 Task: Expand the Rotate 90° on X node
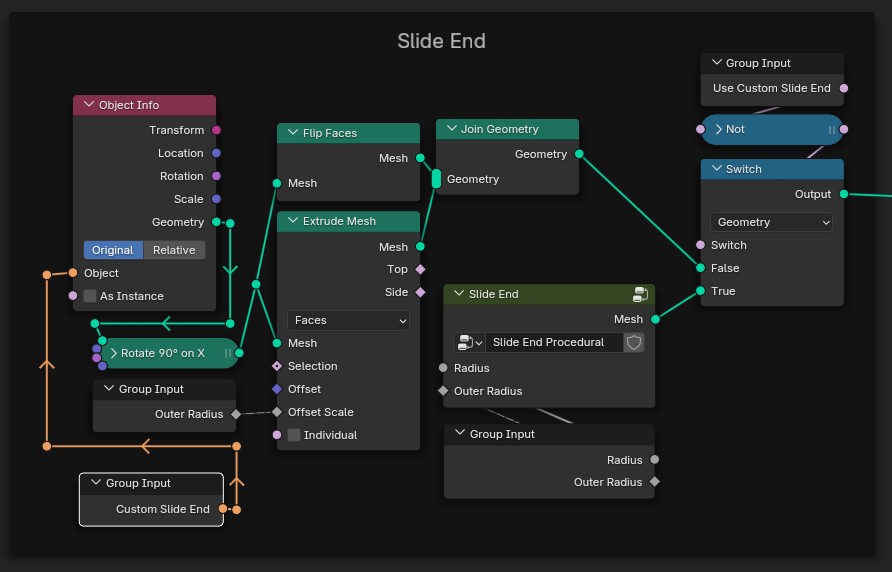click(x=114, y=353)
